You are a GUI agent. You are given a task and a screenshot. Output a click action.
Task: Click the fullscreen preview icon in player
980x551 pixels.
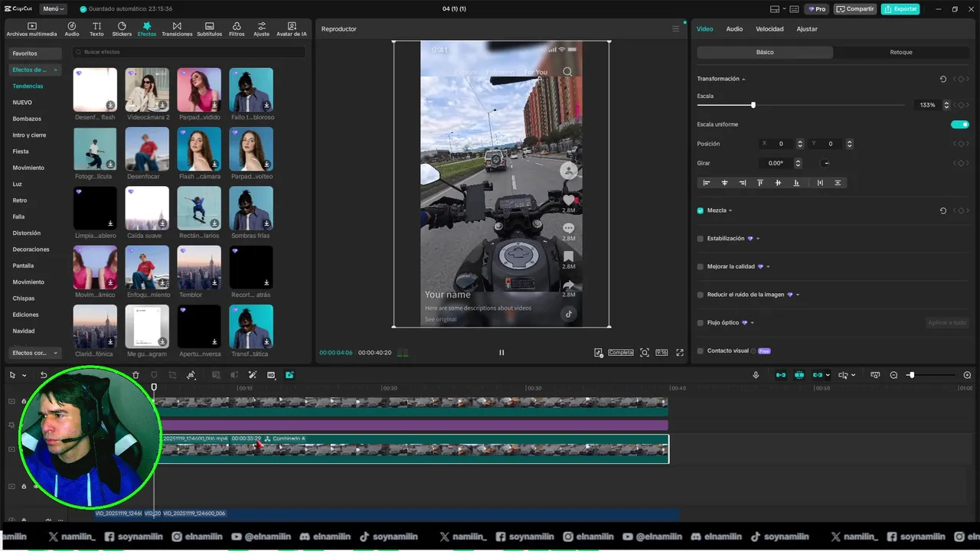tap(680, 353)
